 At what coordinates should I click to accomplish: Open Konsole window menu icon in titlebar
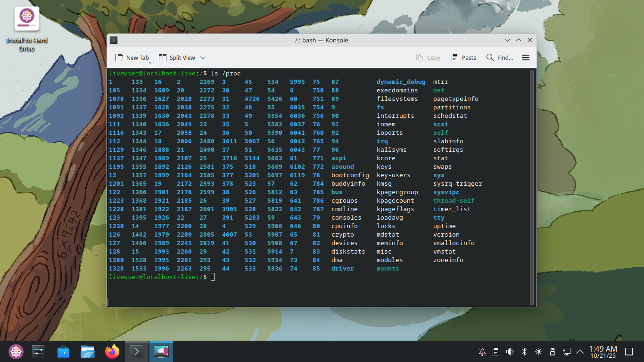[x=114, y=40]
